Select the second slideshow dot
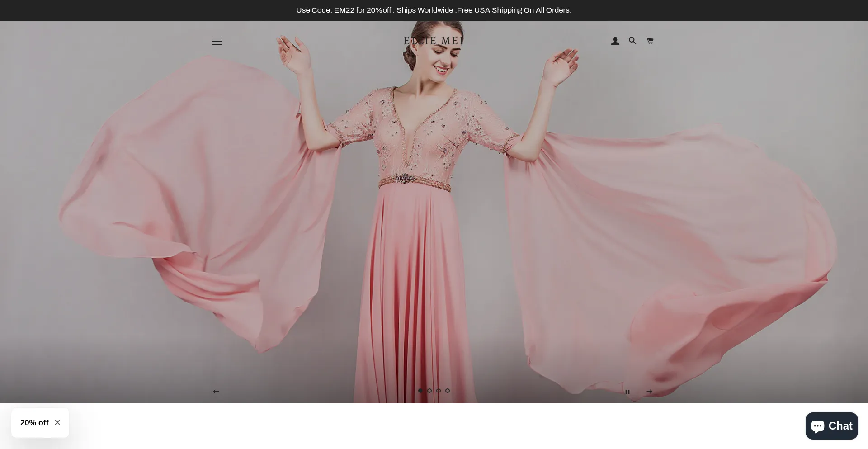The width and height of the screenshot is (868, 449). pos(429,391)
